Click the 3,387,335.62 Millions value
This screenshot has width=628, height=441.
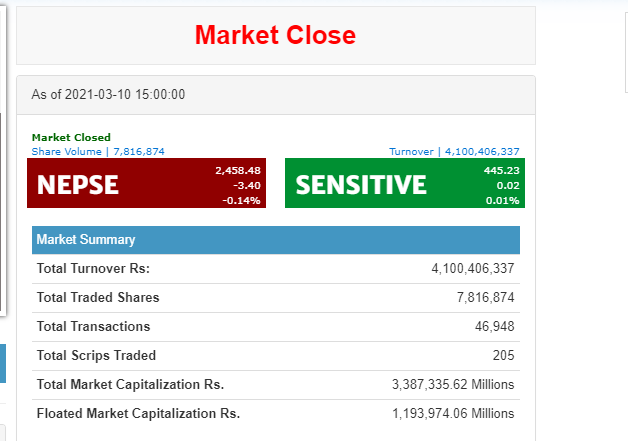pos(453,385)
